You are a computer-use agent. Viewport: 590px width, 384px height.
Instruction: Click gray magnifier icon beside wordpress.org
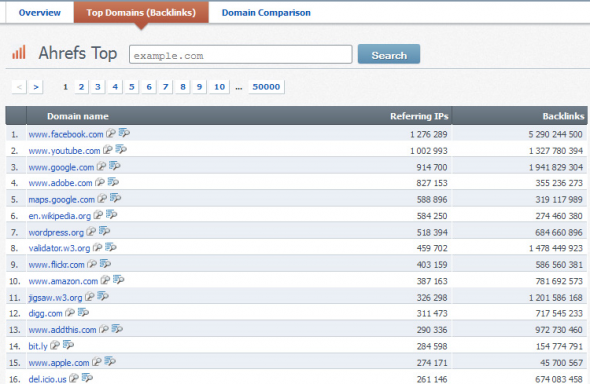coord(91,232)
